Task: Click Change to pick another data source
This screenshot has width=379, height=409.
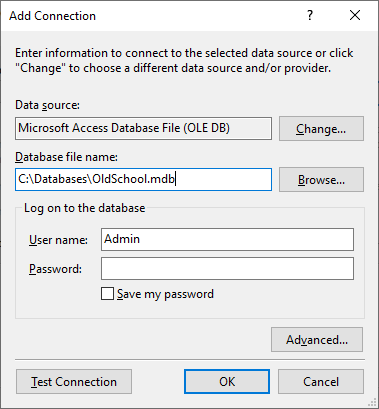Action: point(321,129)
